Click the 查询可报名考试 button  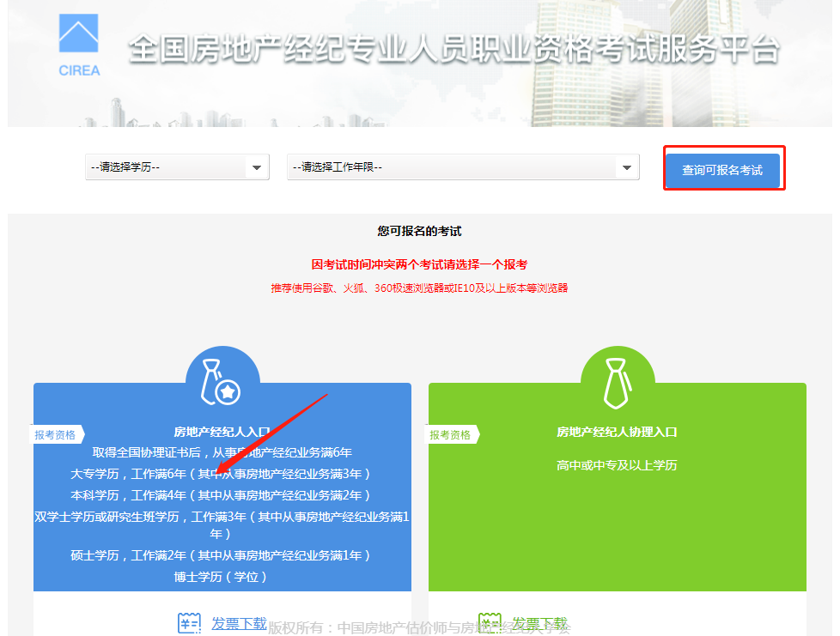point(722,170)
